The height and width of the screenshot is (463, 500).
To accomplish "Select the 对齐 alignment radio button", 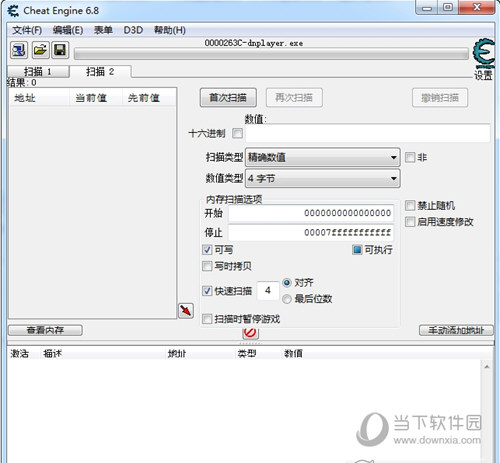I will click(287, 283).
